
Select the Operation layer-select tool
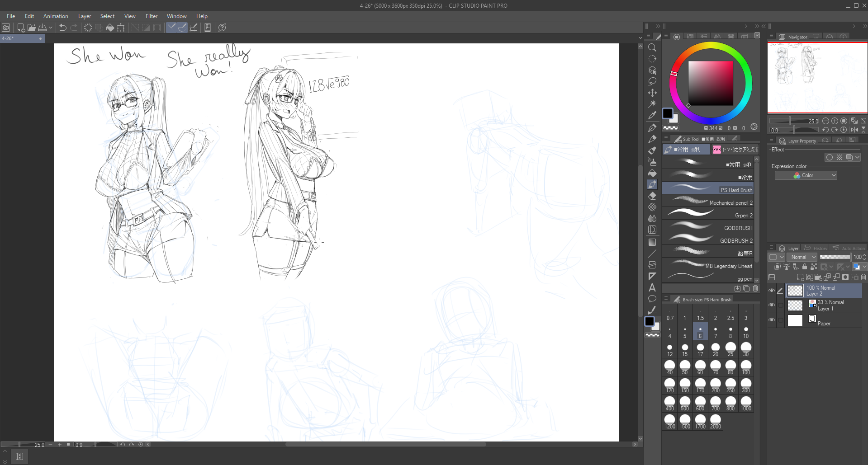[652, 70]
